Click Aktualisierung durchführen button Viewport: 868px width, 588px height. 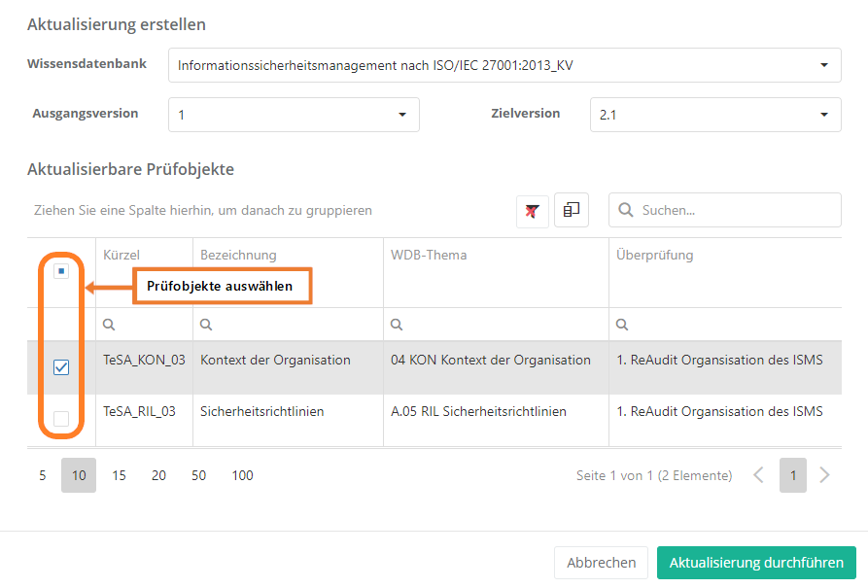(756, 563)
